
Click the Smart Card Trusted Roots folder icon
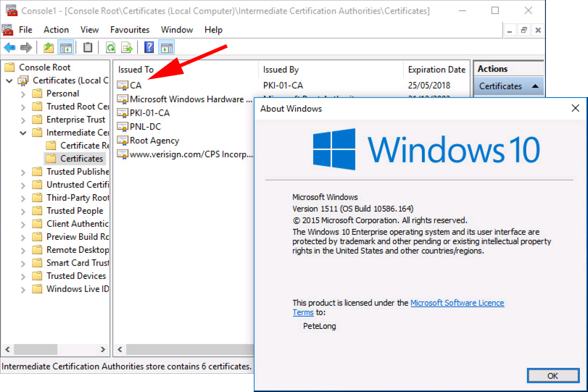point(37,263)
